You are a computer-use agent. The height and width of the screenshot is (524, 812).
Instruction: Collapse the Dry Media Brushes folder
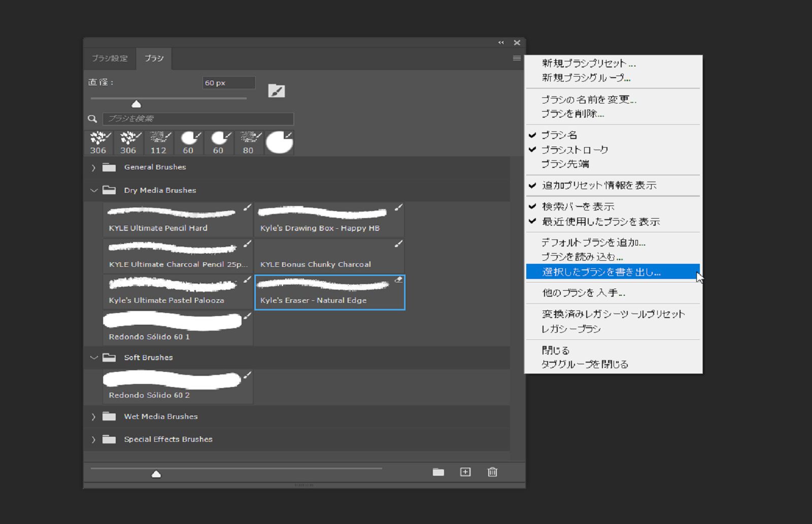[x=93, y=190]
